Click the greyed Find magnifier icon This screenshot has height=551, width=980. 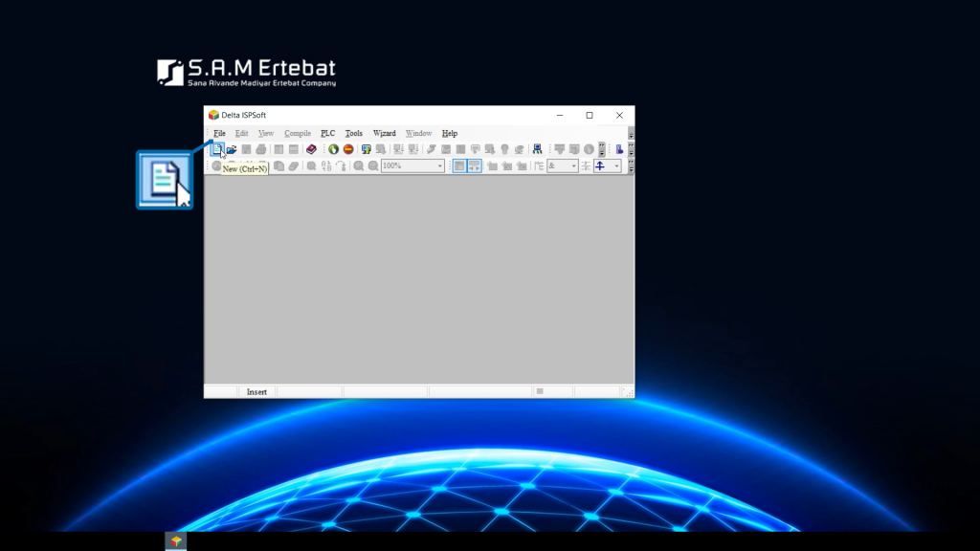pos(311,166)
